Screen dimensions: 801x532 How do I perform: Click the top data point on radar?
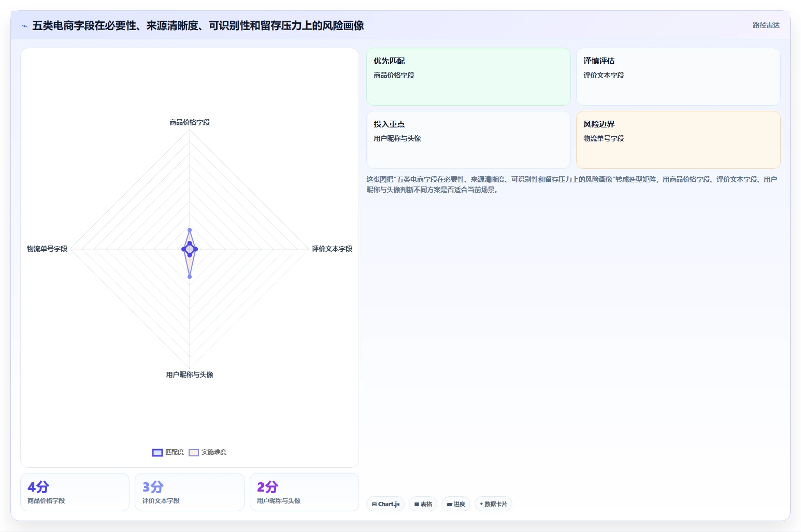[x=190, y=230]
